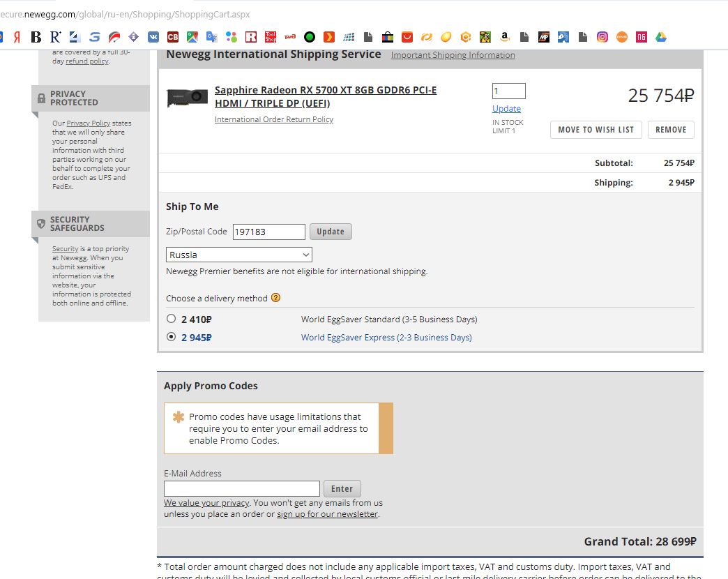
Task: Open the refund policy link
Action: point(87,61)
